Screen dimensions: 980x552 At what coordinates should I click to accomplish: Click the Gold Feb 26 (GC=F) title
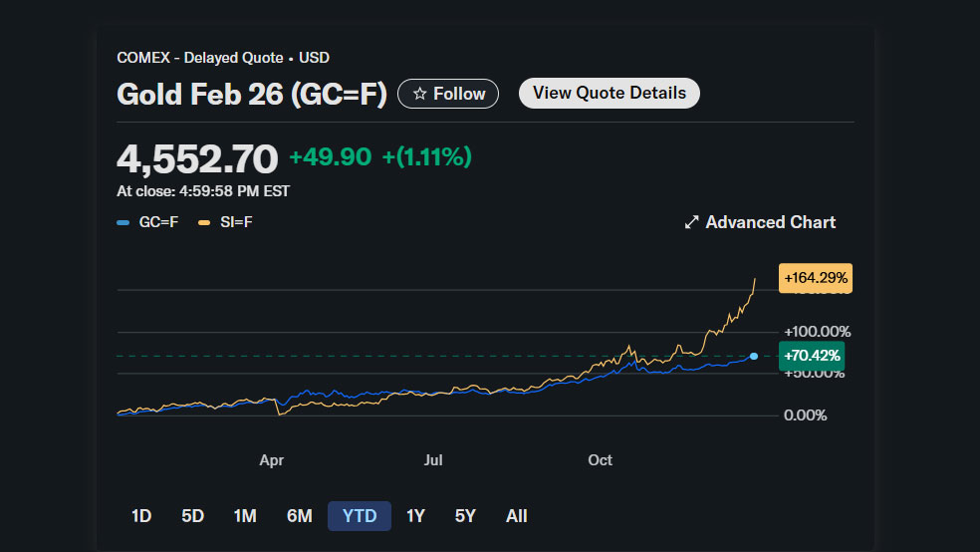pyautogui.click(x=251, y=94)
